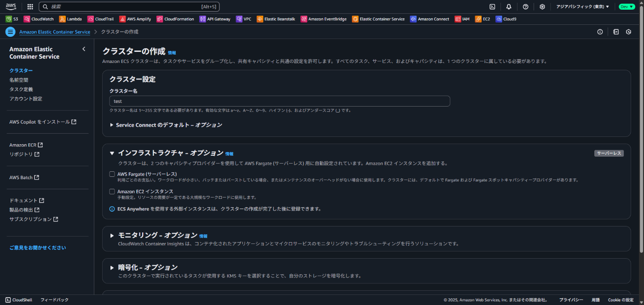Launch CloudShell from the bottom status bar

18,299
